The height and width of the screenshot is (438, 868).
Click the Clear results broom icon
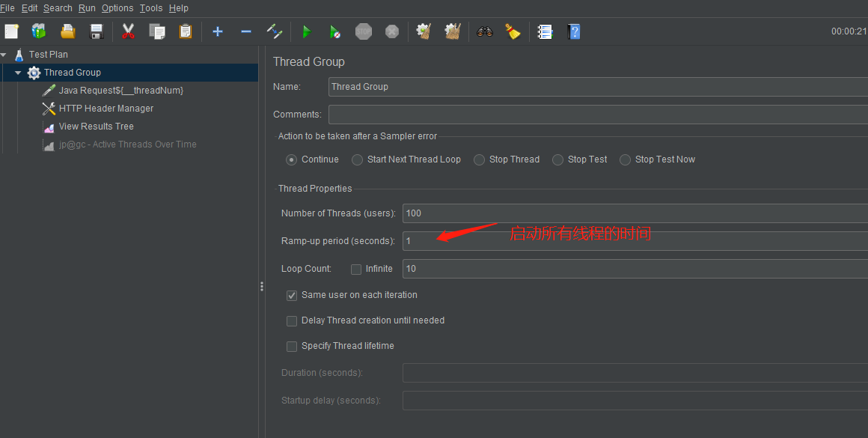click(x=424, y=31)
